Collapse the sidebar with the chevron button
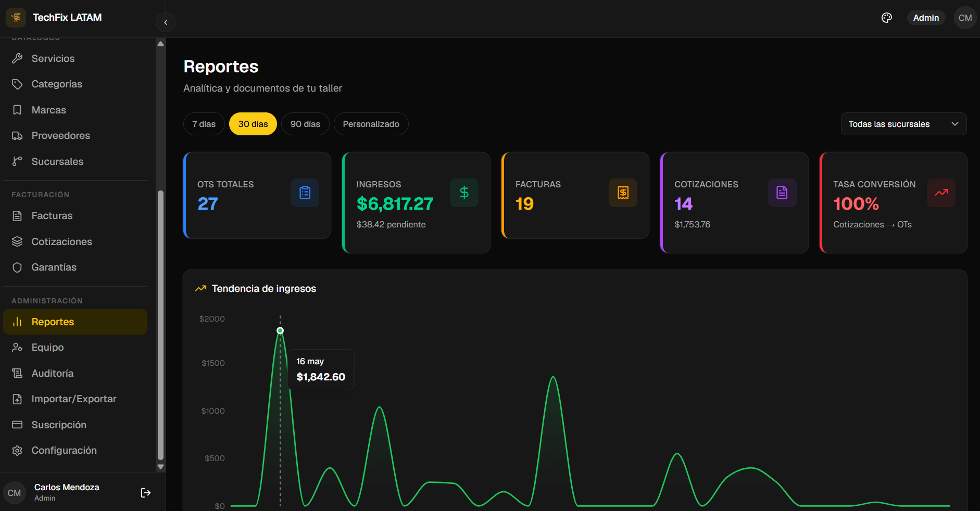The image size is (980, 511). pos(166,22)
